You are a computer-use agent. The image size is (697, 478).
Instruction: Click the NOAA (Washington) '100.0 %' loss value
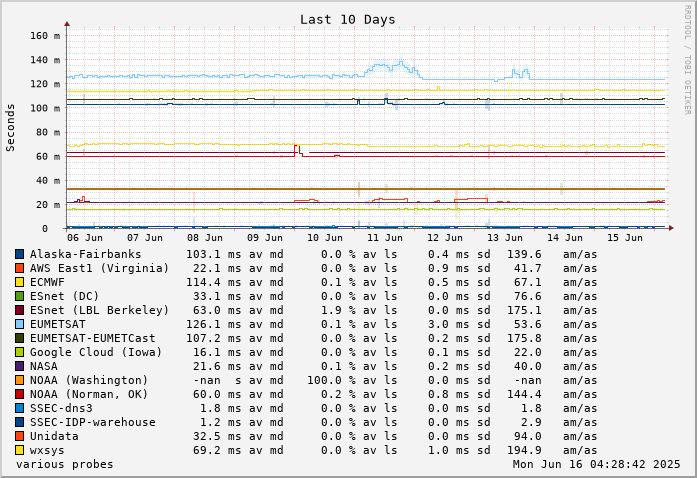[x=331, y=380]
